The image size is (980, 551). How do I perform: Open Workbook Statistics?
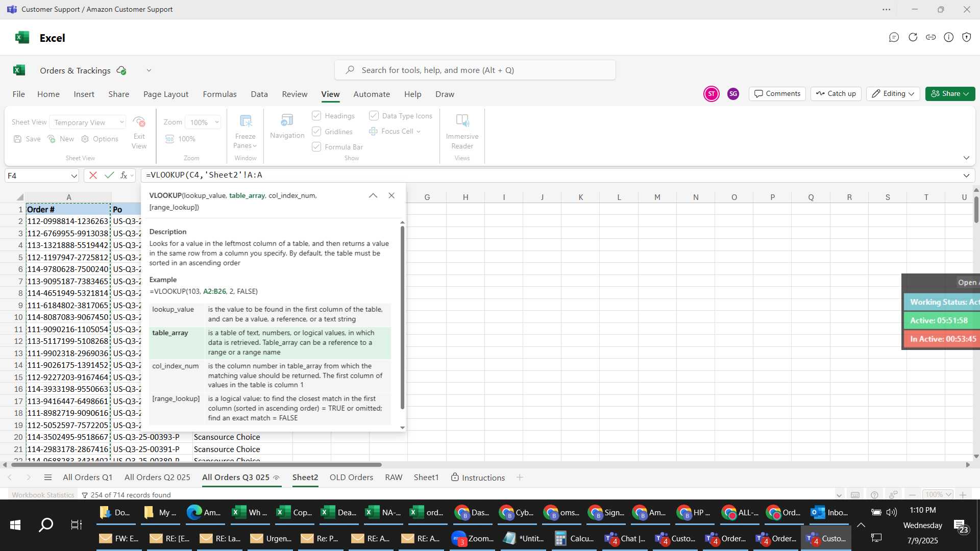[x=43, y=495]
